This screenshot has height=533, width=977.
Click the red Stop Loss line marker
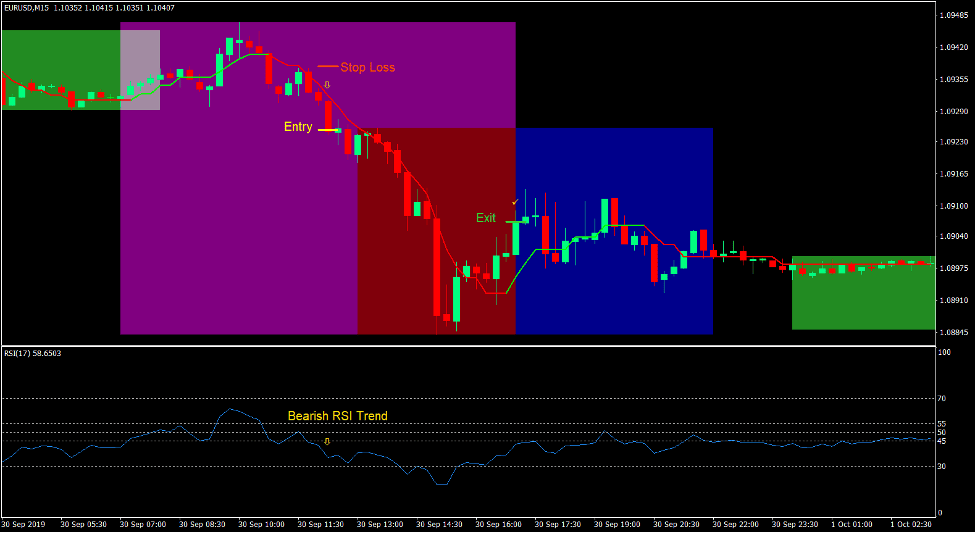(x=328, y=66)
